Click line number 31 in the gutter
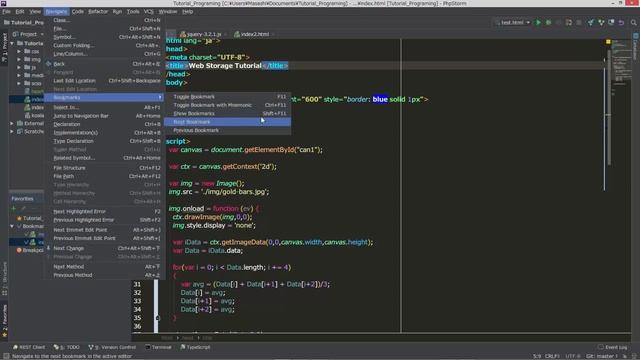The height and width of the screenshot is (360, 640). coord(137,284)
